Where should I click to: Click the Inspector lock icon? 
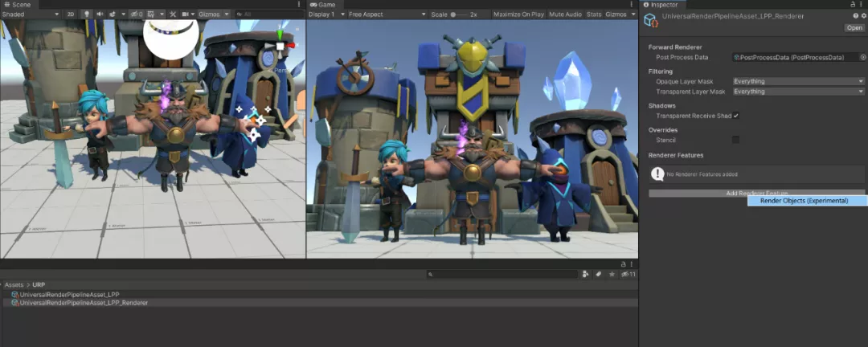click(852, 5)
